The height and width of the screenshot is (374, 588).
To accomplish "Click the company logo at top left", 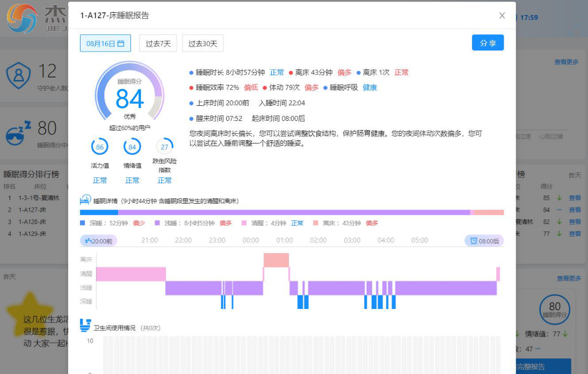I will pyautogui.click(x=21, y=19).
